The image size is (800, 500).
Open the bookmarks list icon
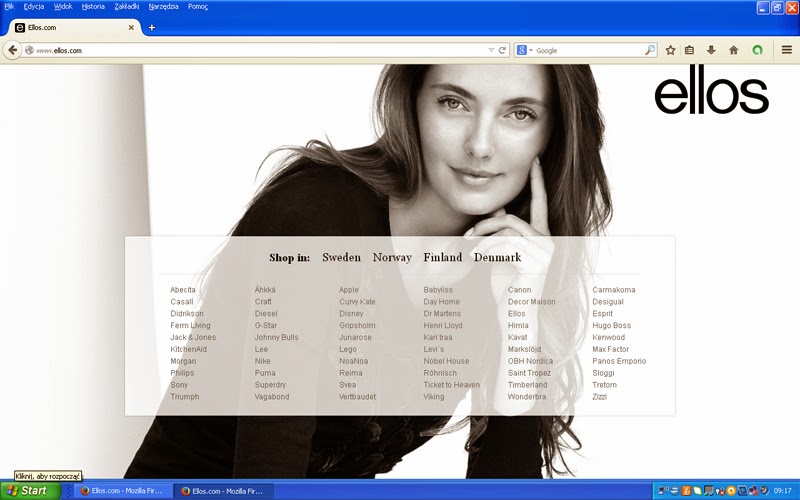click(x=689, y=50)
